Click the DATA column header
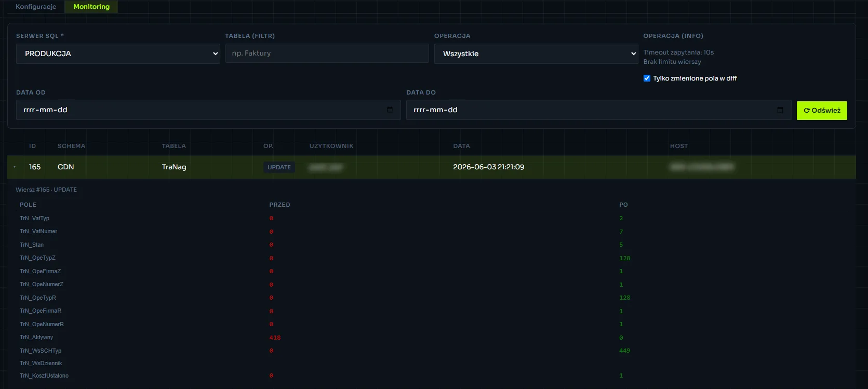This screenshot has width=868, height=389. (461, 146)
